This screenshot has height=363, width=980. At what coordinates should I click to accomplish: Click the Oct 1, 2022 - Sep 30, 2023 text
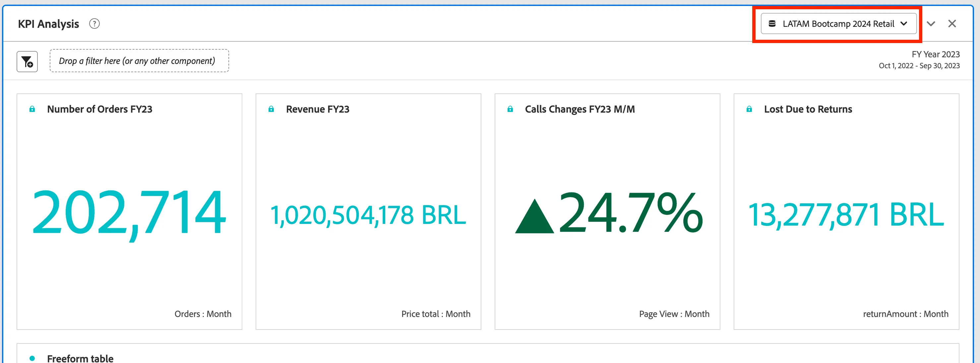[919, 66]
